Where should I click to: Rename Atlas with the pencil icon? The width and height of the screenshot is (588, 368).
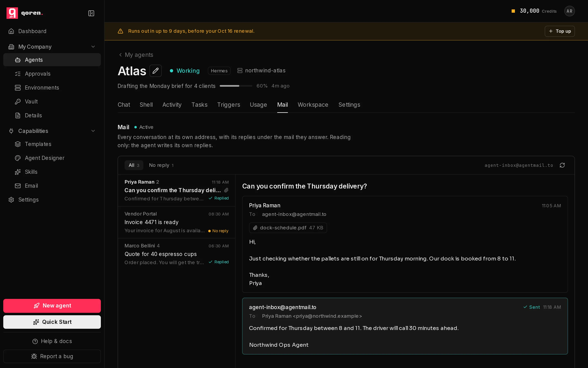[x=156, y=71]
